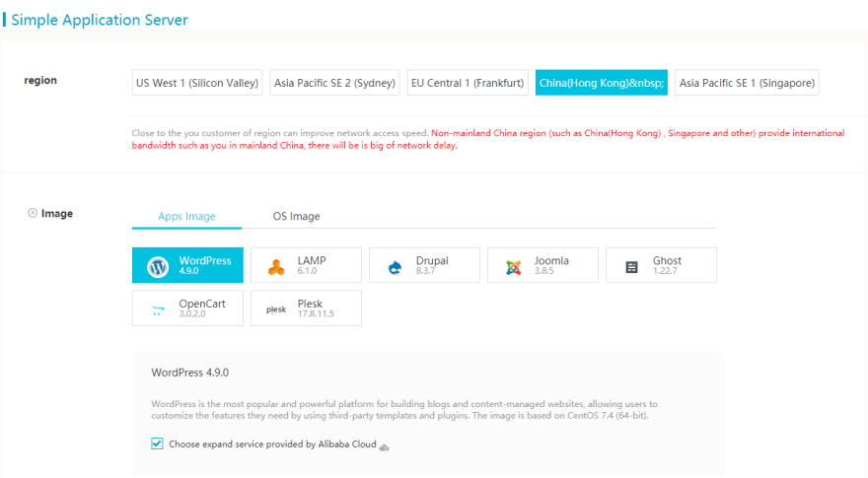The height and width of the screenshot is (478, 868).
Task: Uncheck the Alibaba Cloud expand service checkbox
Action: point(157,444)
